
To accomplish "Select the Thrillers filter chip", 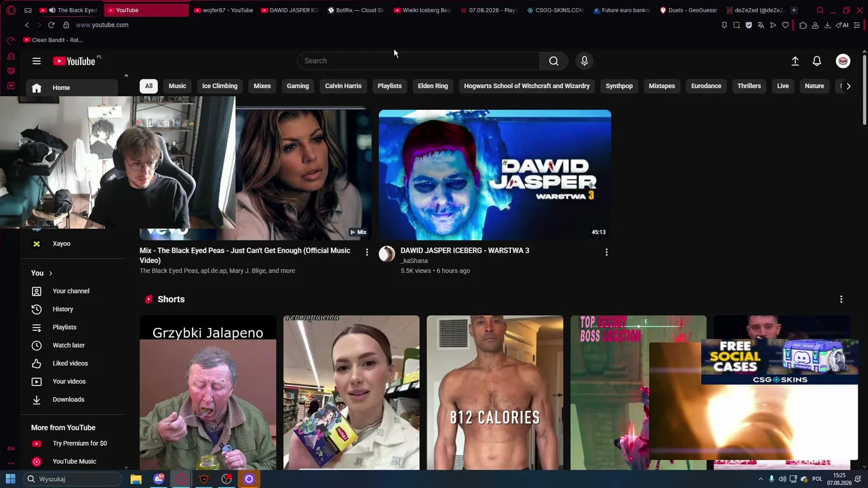I will click(x=749, y=86).
